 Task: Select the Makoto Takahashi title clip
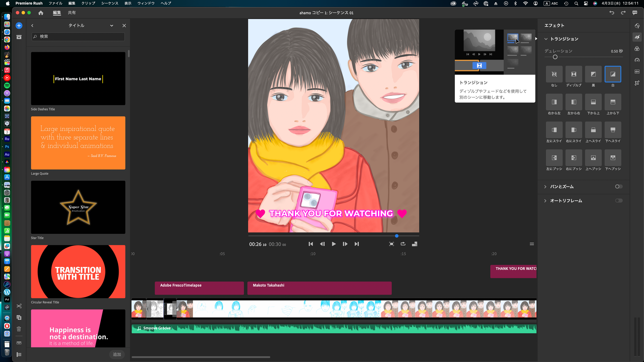tap(319, 288)
